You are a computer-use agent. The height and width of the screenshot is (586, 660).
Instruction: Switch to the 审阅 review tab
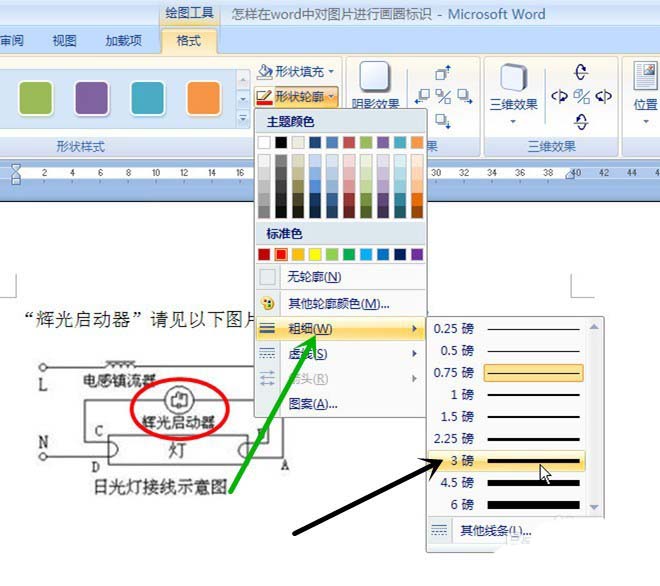(12, 40)
